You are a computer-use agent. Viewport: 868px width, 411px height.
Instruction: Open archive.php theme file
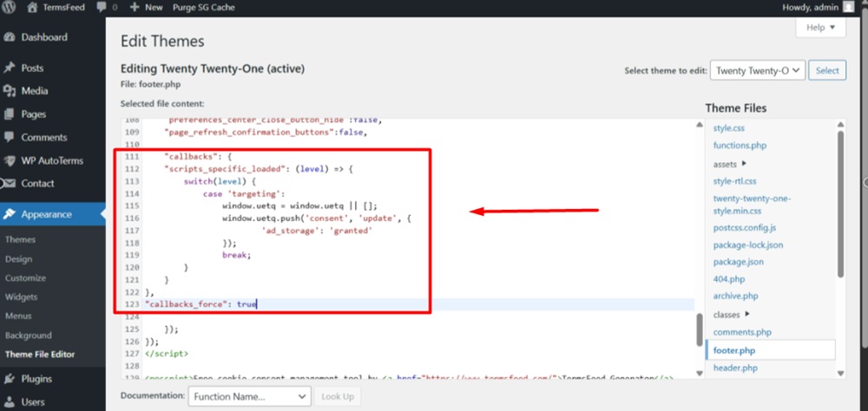tap(735, 296)
